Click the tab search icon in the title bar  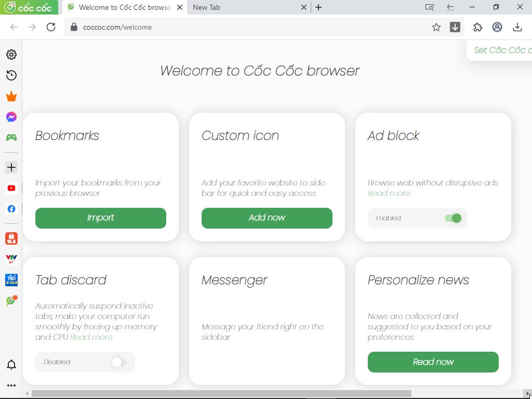click(430, 7)
